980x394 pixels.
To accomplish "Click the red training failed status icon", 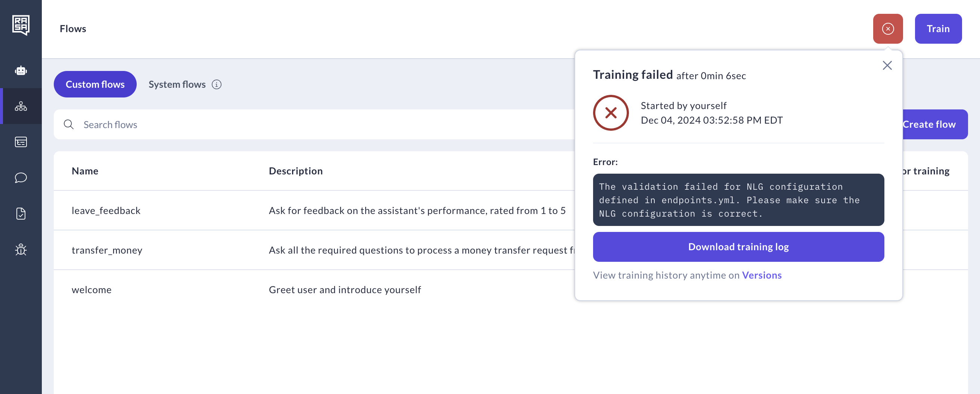I will point(887,29).
